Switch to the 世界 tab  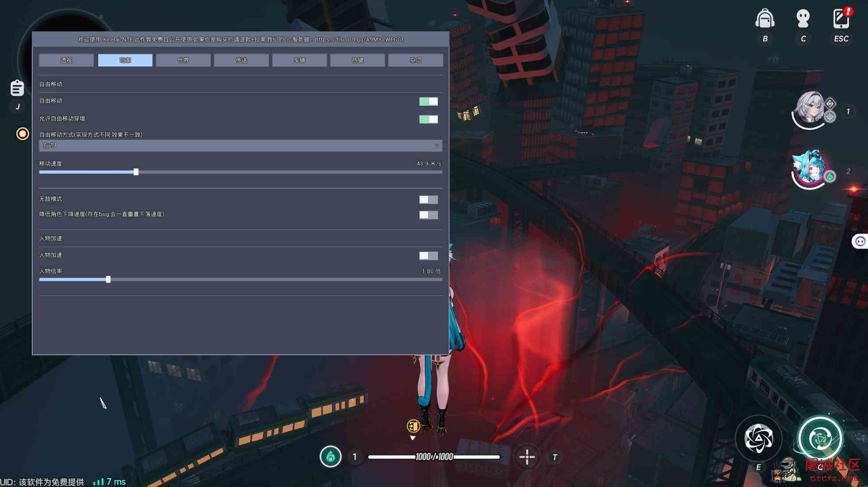[183, 60]
